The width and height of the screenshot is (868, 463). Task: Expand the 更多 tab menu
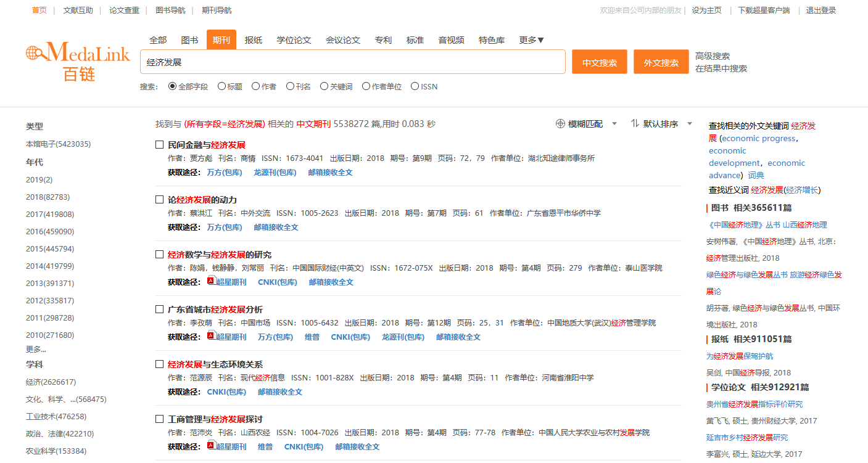531,40
